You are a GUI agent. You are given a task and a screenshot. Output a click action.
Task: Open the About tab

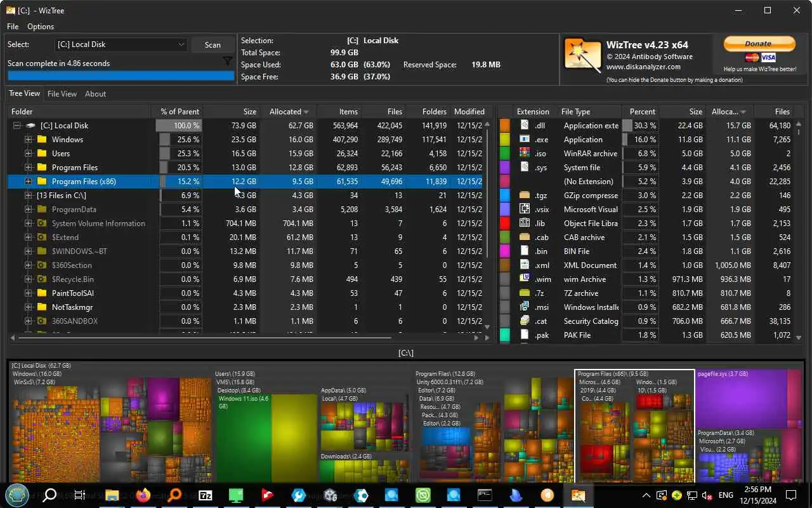coord(96,93)
